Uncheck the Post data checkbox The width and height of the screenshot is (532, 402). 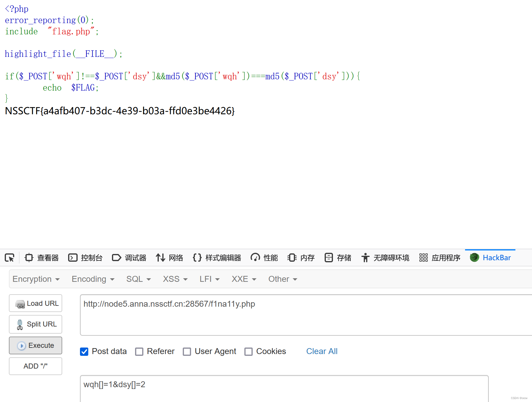(84, 352)
